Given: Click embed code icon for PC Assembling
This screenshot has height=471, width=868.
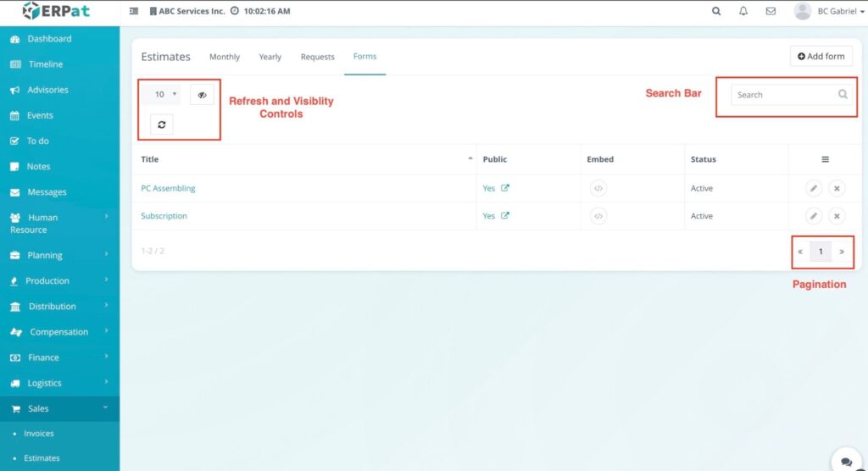Looking at the screenshot, I should [x=598, y=189].
